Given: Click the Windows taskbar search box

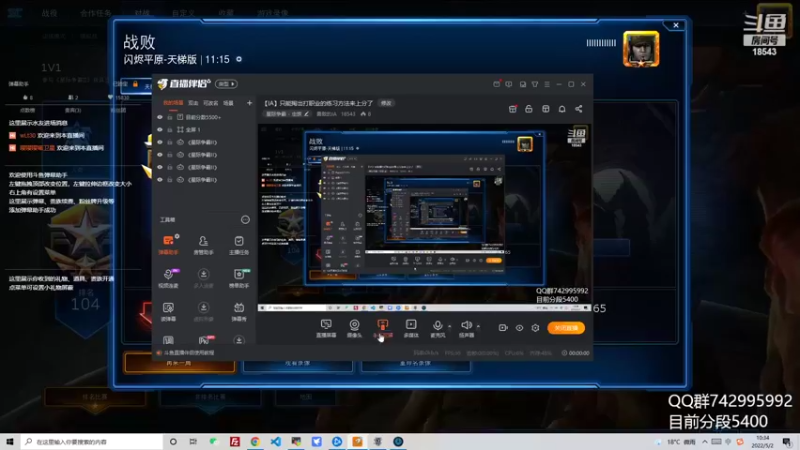Looking at the screenshot, I should [92, 441].
